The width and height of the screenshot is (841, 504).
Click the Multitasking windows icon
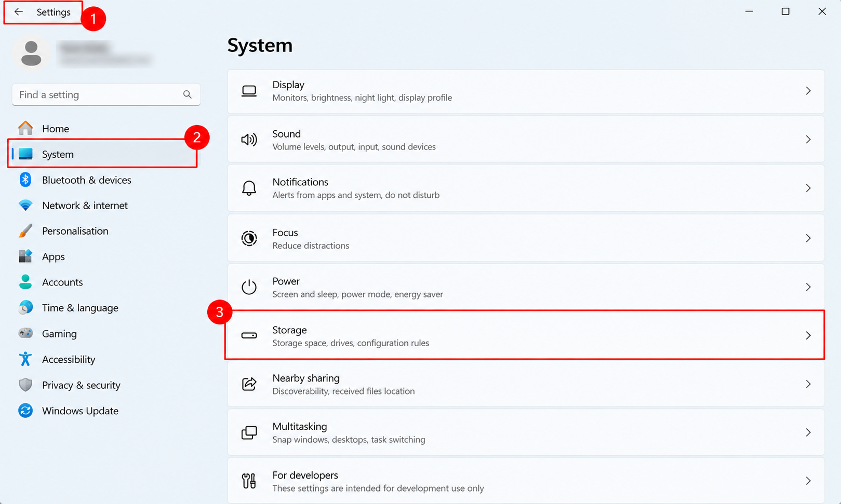249,432
